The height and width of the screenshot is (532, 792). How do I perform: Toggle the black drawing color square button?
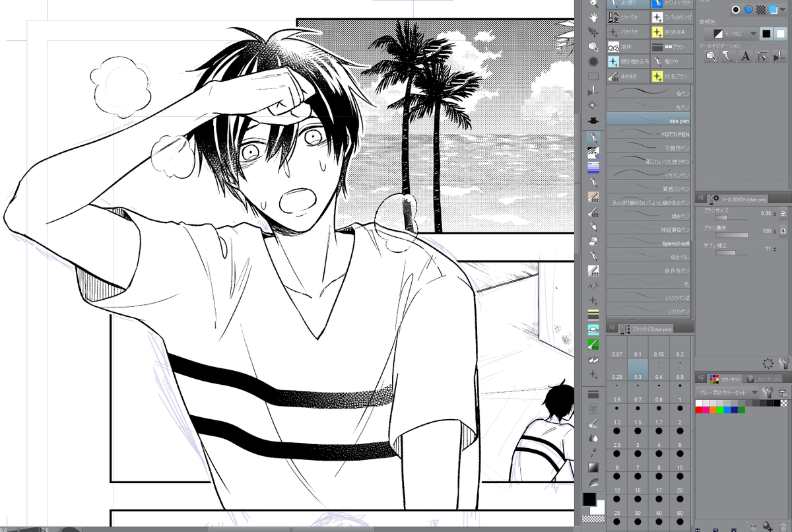(766, 33)
